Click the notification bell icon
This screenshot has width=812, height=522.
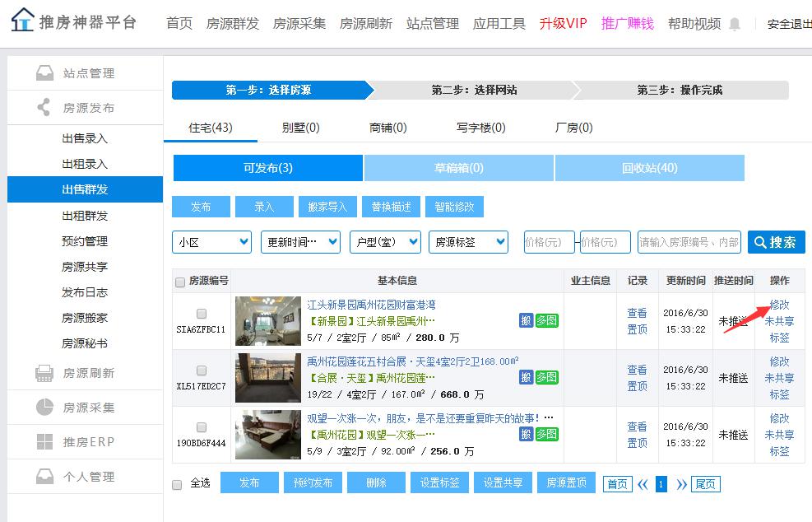735,24
